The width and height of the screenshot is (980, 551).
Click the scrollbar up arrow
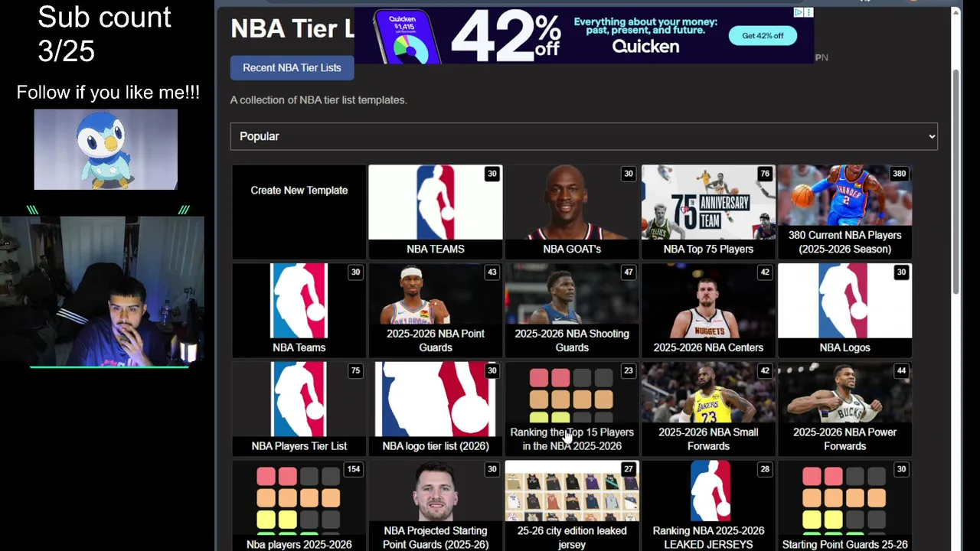pyautogui.click(x=955, y=12)
